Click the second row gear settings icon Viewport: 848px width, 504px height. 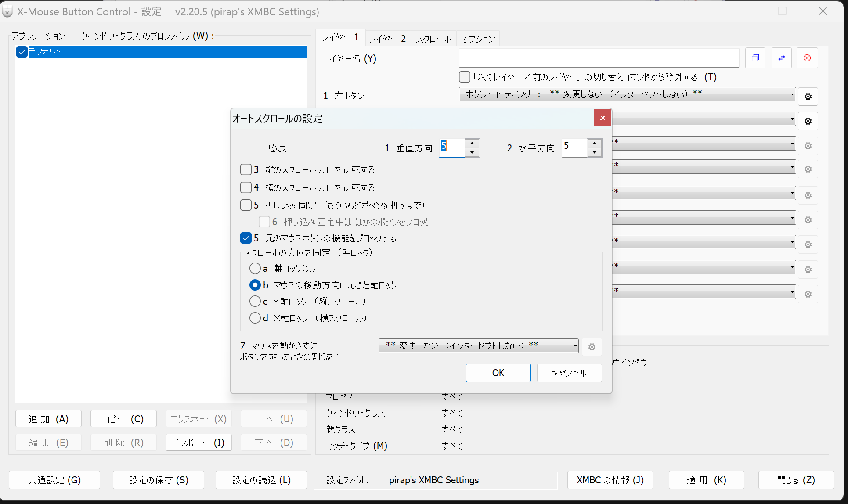808,121
